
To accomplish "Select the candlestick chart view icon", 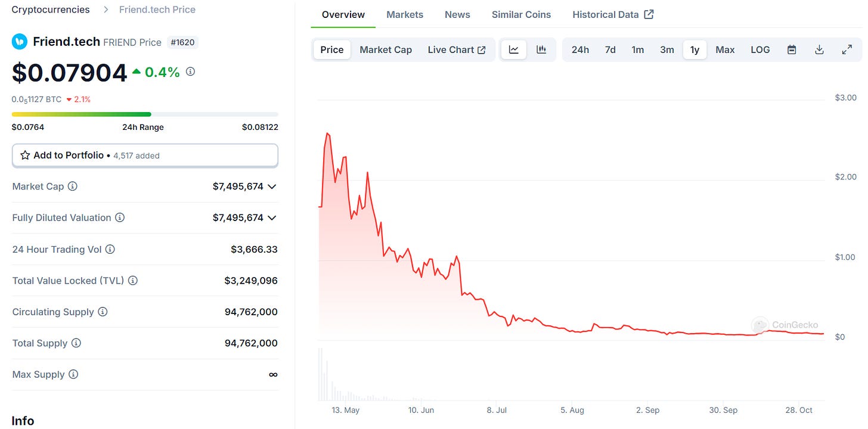I will [541, 50].
